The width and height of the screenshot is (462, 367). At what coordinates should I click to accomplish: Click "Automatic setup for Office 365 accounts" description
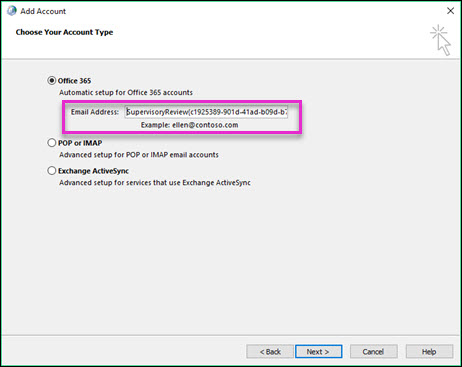(126, 92)
